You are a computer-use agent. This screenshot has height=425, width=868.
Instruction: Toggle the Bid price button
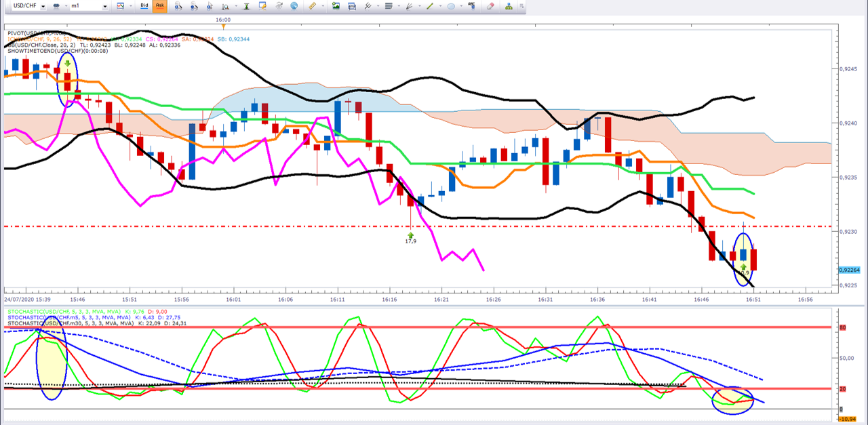click(x=144, y=6)
